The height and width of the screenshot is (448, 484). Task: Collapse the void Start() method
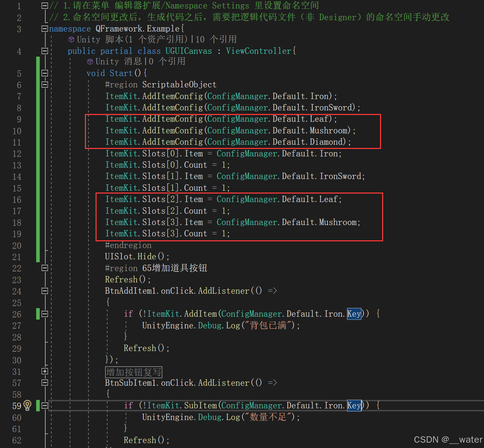45,73
